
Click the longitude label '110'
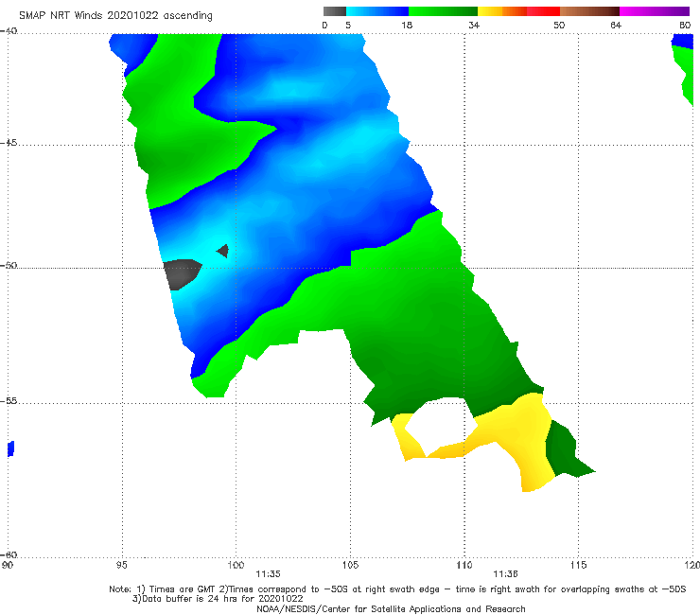[464, 565]
